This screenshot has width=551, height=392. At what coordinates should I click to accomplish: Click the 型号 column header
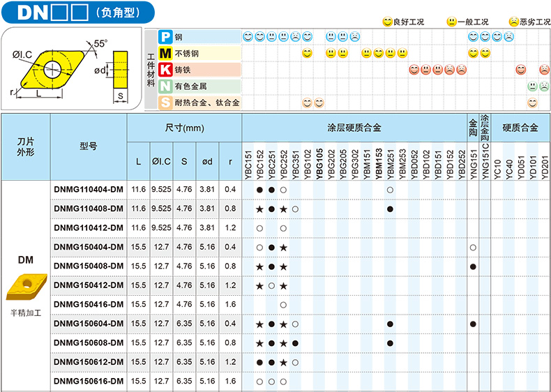click(89, 146)
